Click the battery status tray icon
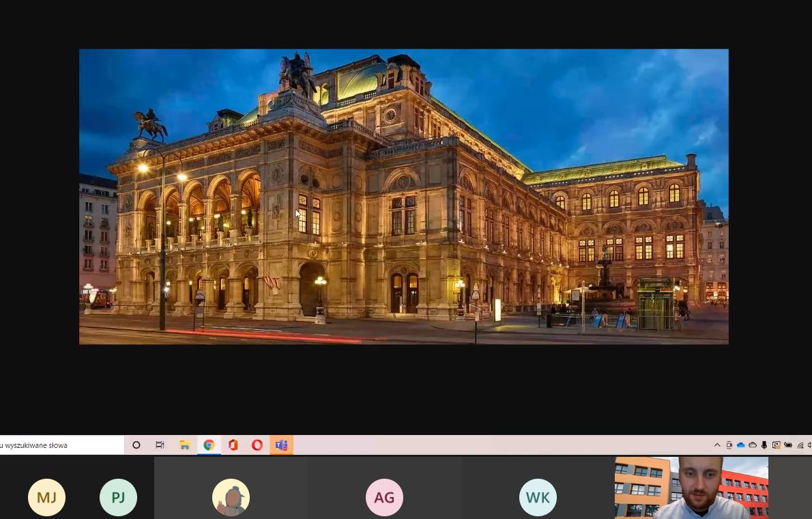Image resolution: width=812 pixels, height=519 pixels. click(788, 445)
